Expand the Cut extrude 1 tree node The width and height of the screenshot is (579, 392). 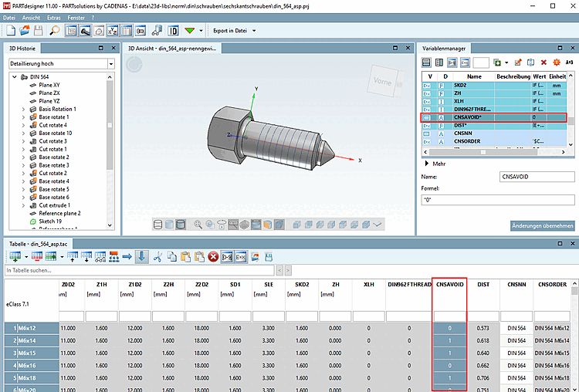click(22, 205)
